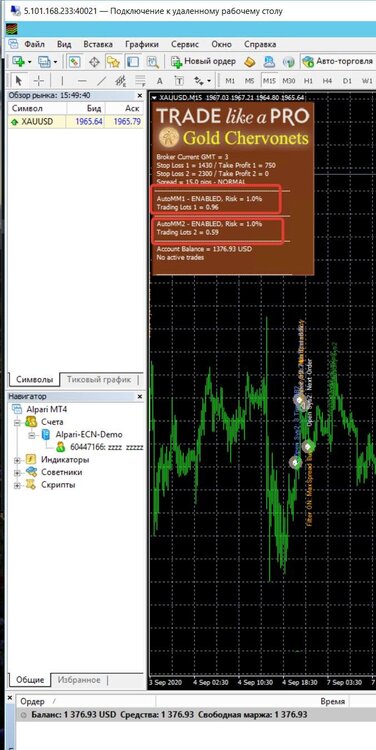376x750 pixels.
Task: Select the arrow Cursor tool
Action: 19,80
